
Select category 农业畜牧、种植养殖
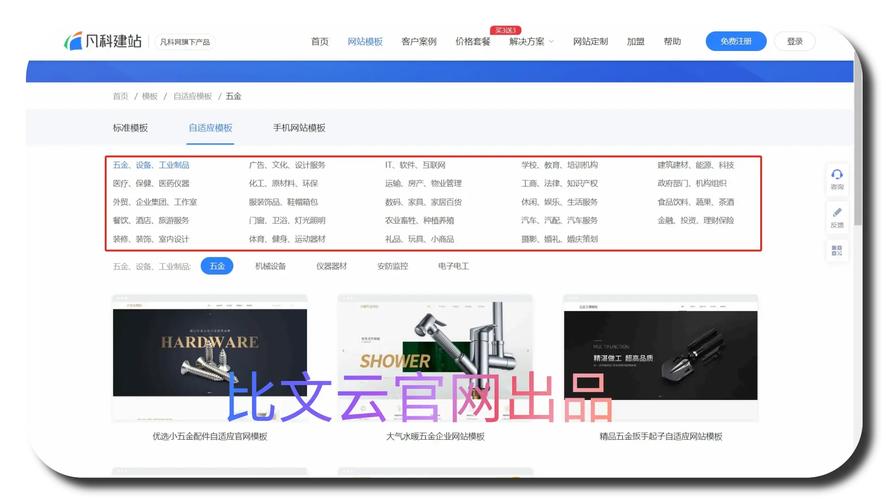[x=420, y=221]
